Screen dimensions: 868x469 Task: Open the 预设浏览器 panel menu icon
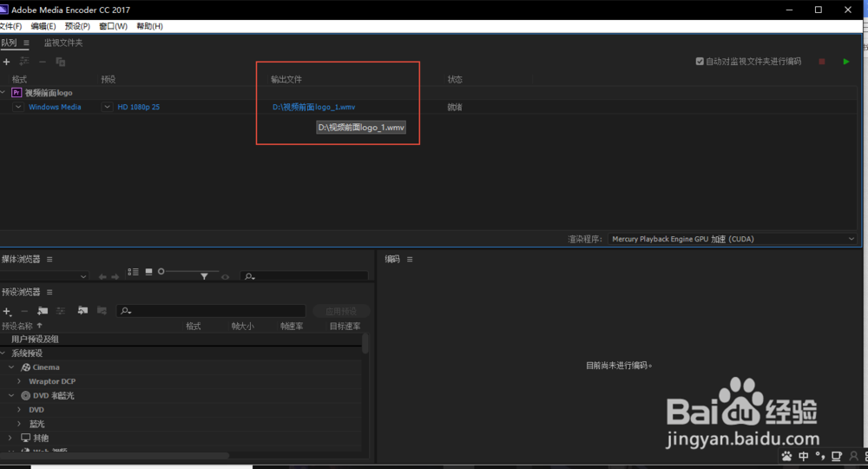49,292
